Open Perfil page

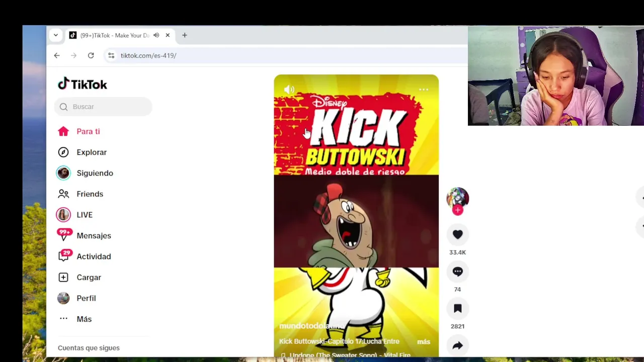coord(86,298)
